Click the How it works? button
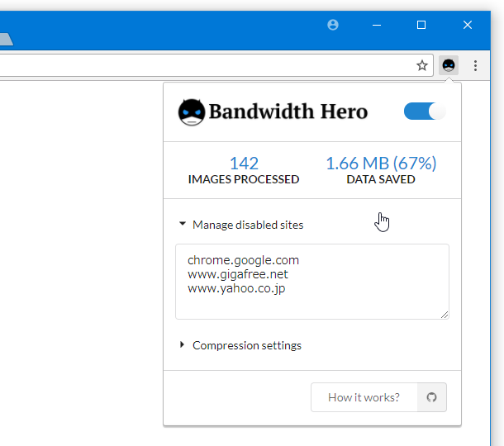This screenshot has height=446, width=504. [x=364, y=397]
